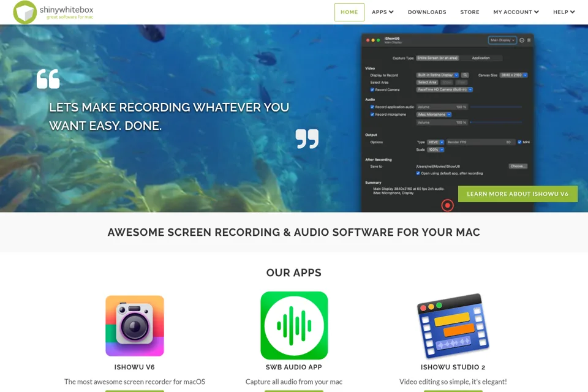Open the Downloads page
Viewport: 588px width, 392px height.
427,12
